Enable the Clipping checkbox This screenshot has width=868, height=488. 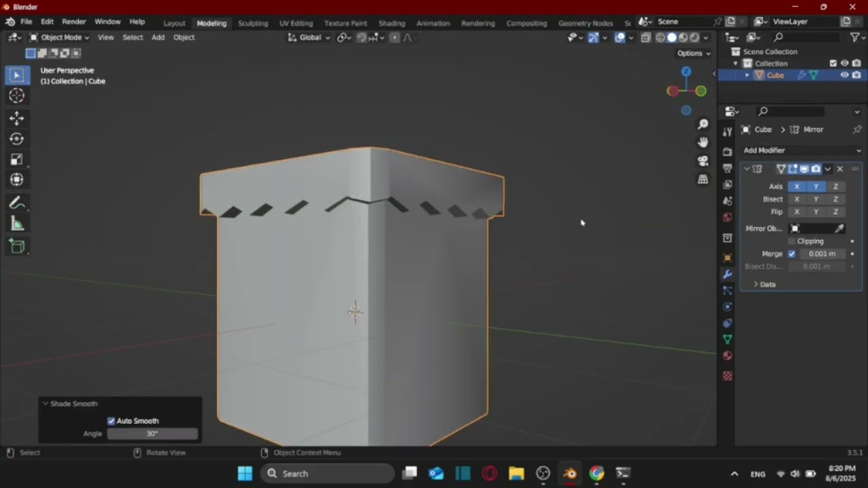[x=791, y=241]
